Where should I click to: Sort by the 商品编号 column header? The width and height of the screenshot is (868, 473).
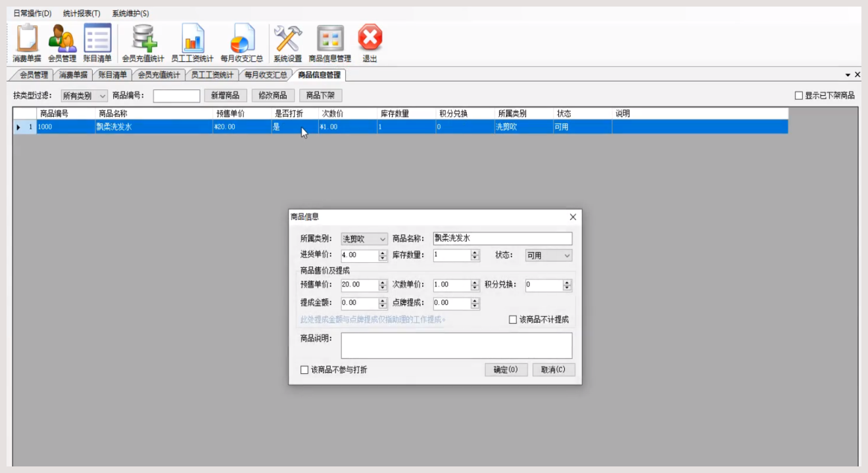click(66, 114)
